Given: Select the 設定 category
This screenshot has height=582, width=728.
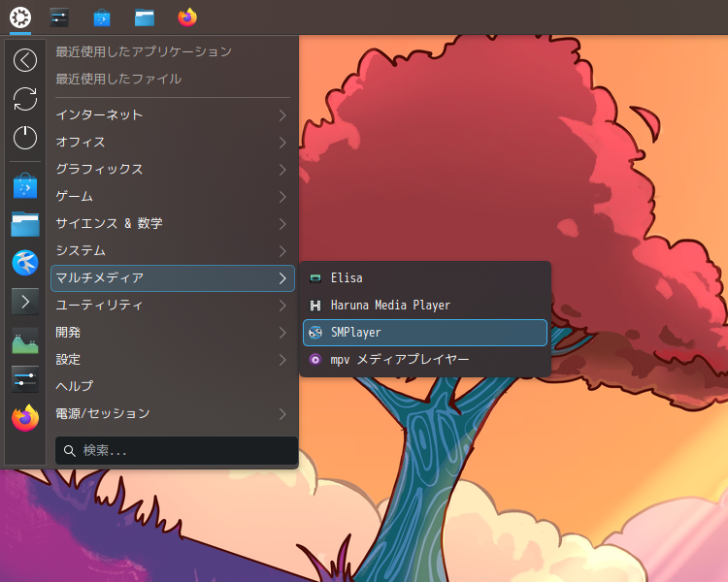Looking at the screenshot, I should (x=172, y=360).
